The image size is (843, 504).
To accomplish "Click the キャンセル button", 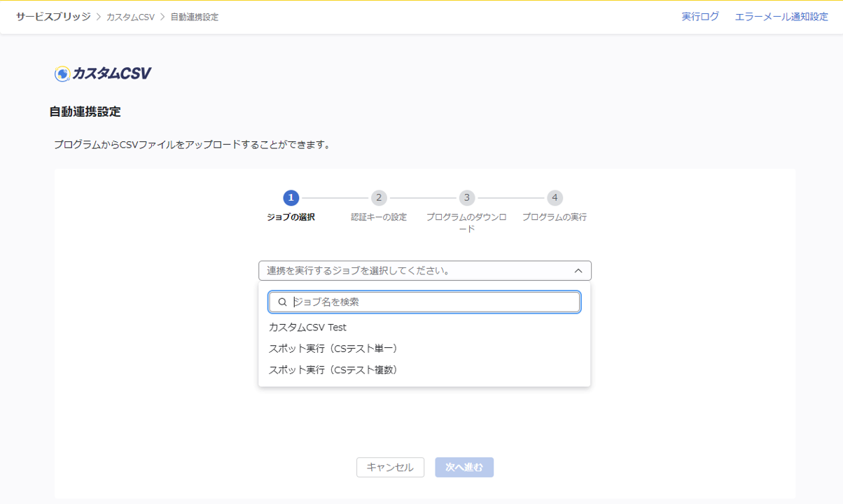I will coord(390,468).
